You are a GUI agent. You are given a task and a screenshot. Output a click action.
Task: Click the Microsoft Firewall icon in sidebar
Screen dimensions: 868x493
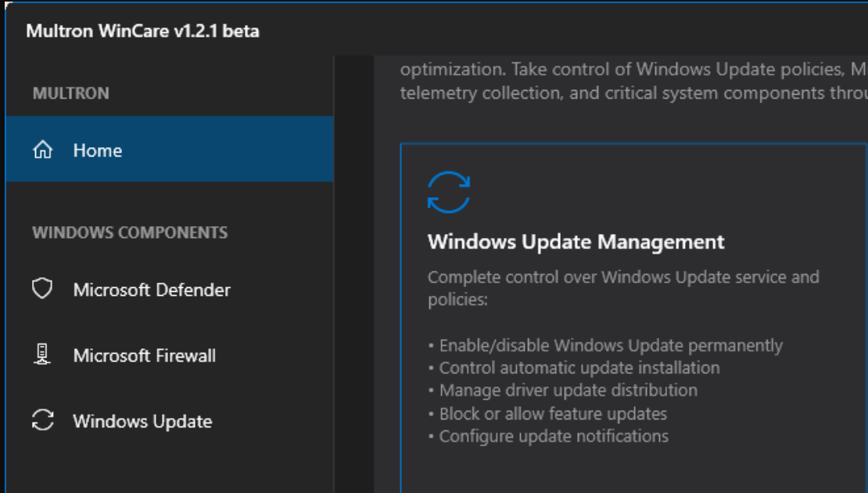(42, 354)
